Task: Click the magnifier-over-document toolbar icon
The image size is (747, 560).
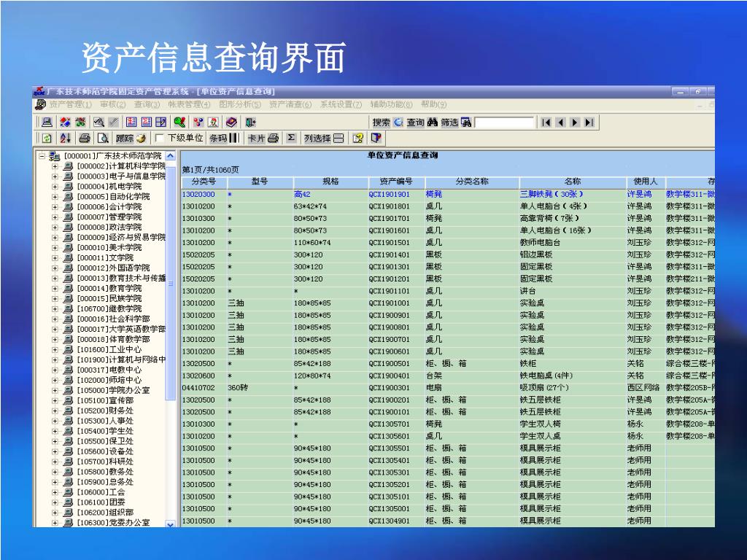Action: (x=98, y=122)
